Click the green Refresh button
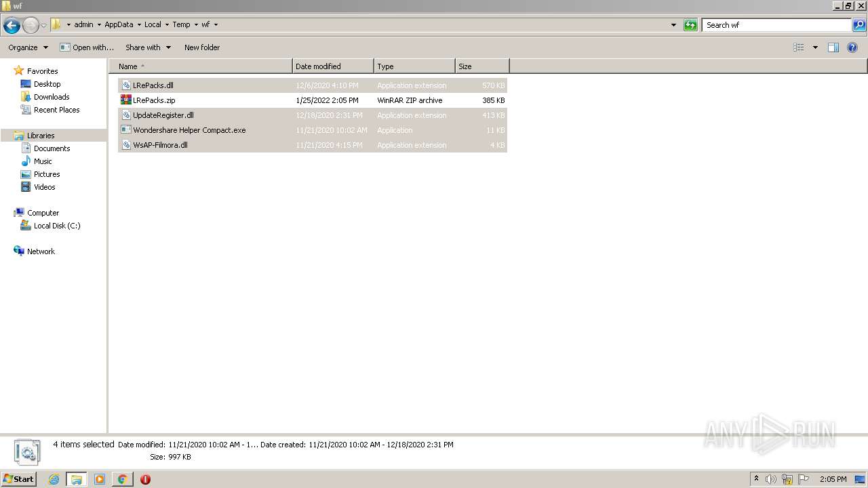Screen dimensions: 868x488 tap(690, 25)
